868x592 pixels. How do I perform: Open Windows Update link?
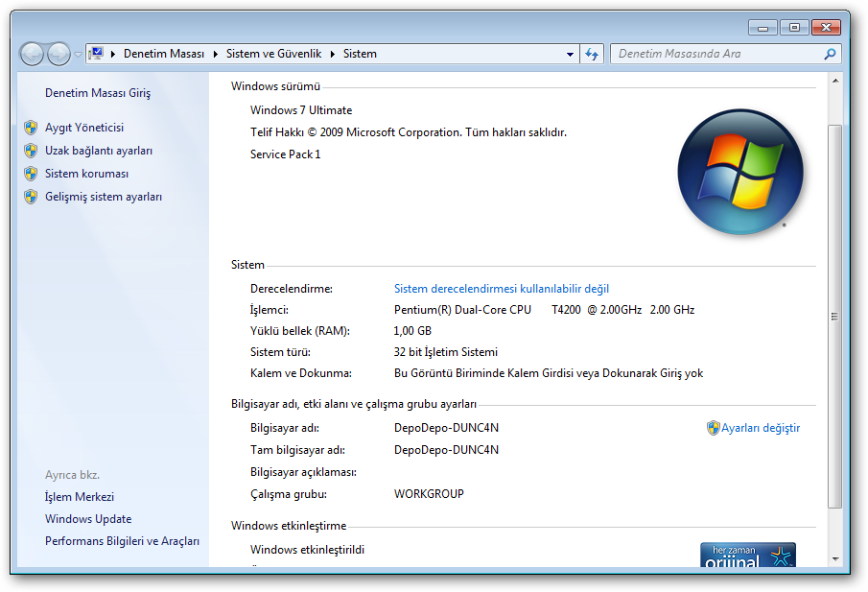point(88,519)
